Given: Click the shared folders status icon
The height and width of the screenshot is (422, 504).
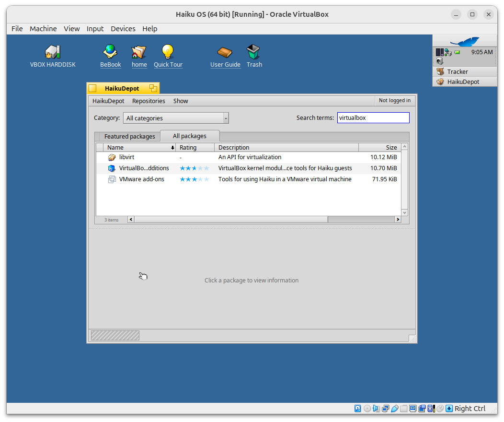Looking at the screenshot, I should tap(403, 409).
